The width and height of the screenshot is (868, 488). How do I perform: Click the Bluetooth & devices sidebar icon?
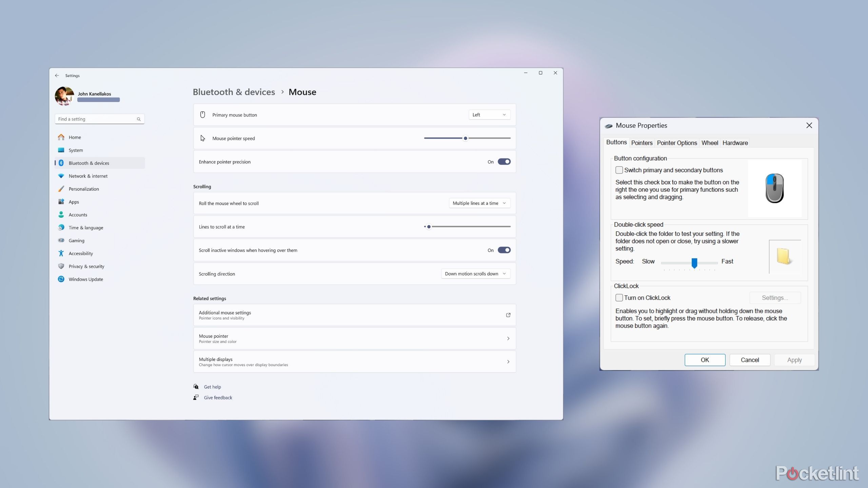pos(62,163)
